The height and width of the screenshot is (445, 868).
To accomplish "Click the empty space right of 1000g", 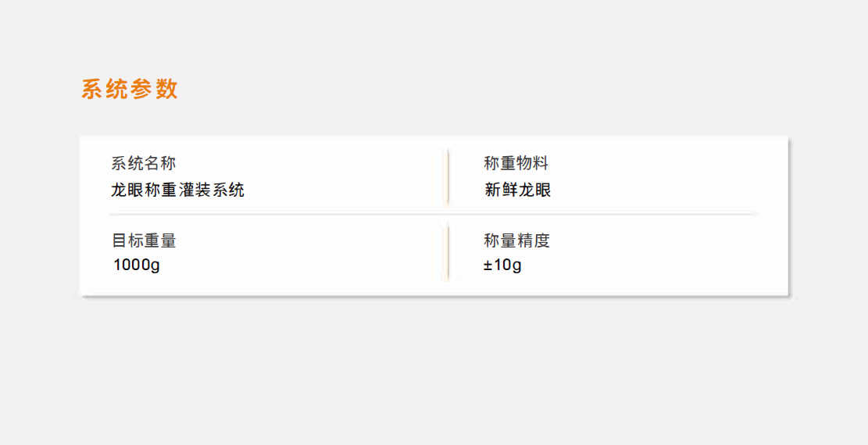I will click(x=299, y=265).
